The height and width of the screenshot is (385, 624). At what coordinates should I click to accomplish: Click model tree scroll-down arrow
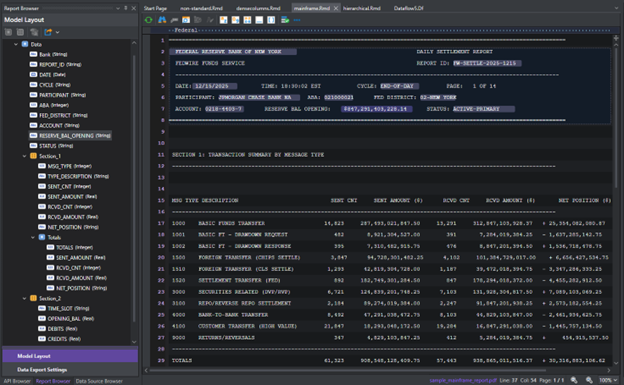(x=134, y=342)
